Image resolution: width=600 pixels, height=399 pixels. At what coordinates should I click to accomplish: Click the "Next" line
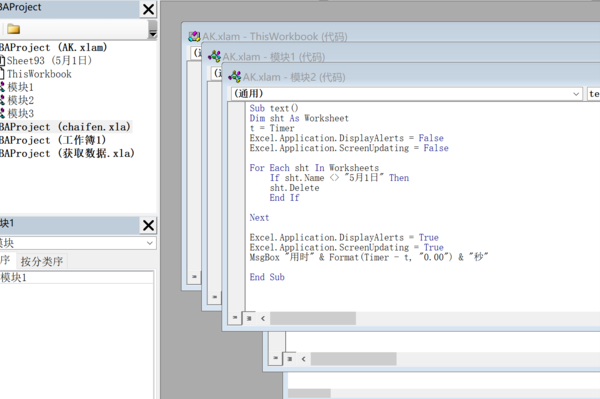coord(259,218)
